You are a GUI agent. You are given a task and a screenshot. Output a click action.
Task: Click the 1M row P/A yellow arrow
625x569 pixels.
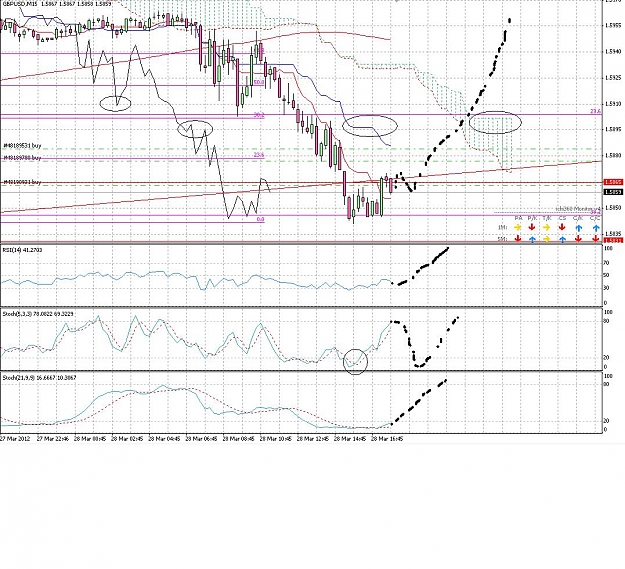click(x=518, y=228)
